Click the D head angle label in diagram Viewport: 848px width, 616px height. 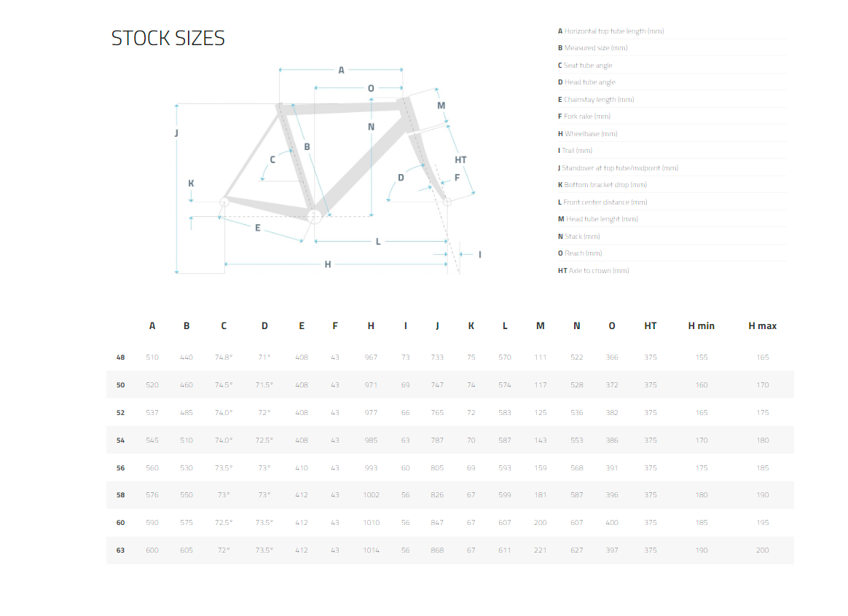click(x=401, y=177)
